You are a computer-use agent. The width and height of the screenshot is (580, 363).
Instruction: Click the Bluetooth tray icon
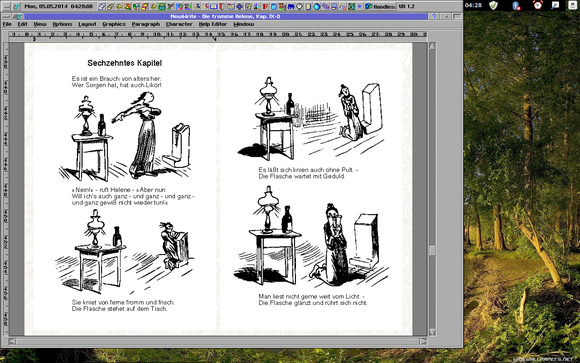coord(516,5)
